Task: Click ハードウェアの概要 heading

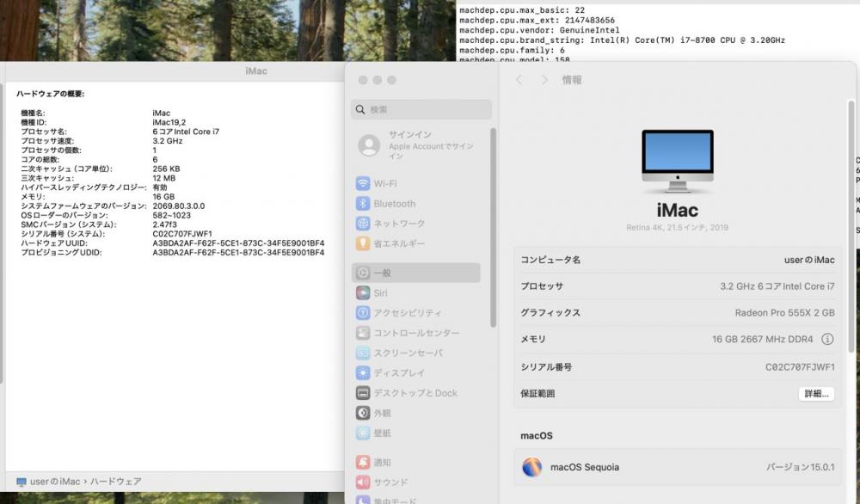Action: point(51,94)
